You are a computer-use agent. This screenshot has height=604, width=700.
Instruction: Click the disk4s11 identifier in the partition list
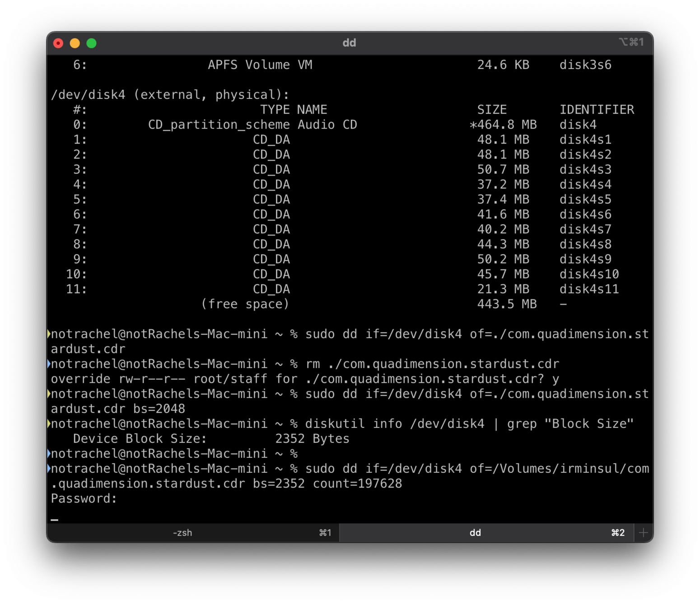(589, 289)
